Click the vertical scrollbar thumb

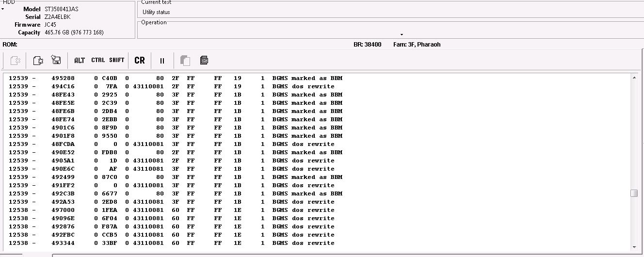coord(634,193)
